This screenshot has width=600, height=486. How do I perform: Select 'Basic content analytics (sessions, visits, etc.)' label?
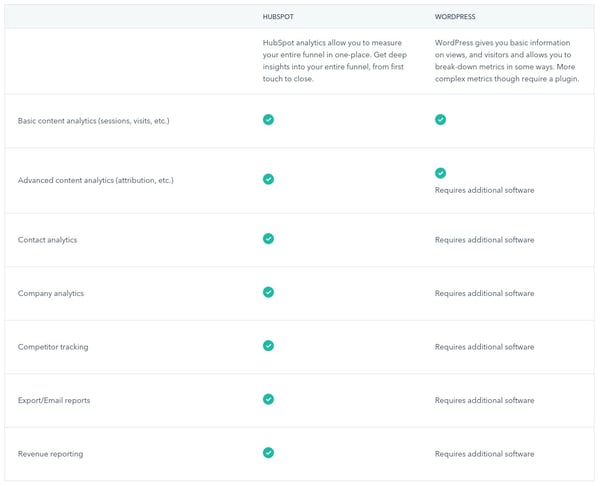pos(93,121)
